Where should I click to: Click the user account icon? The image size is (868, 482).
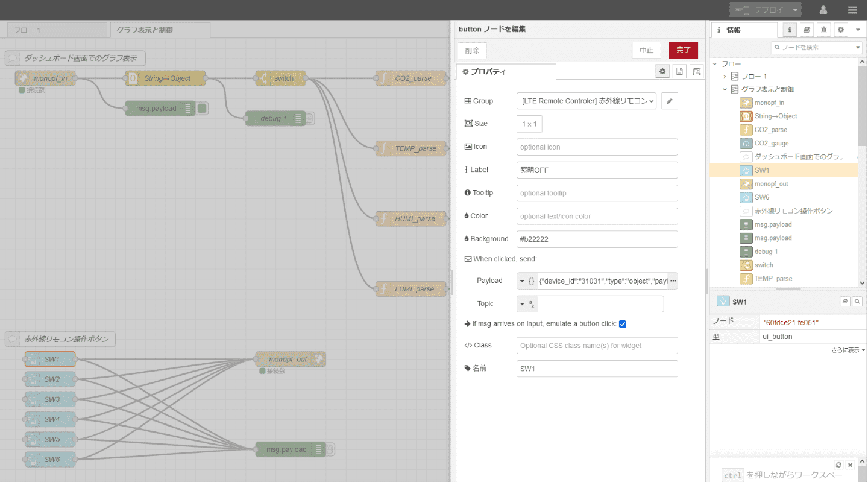pos(823,10)
